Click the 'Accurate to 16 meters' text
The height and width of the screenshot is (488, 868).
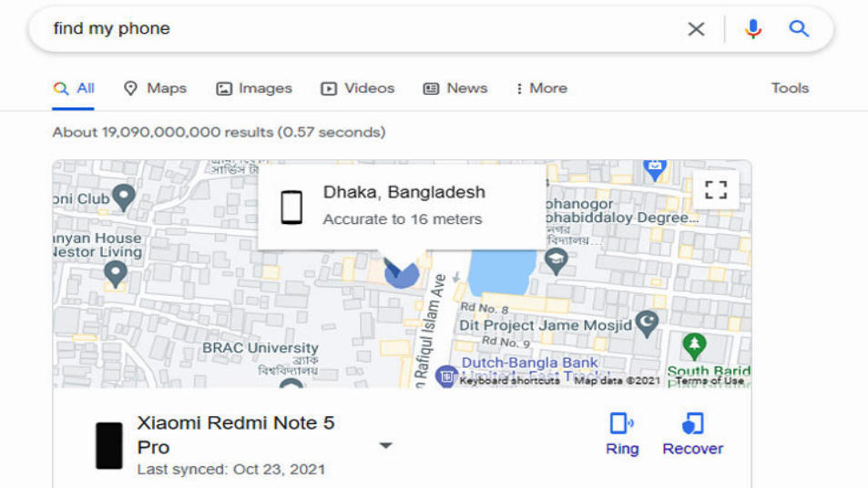(x=403, y=219)
